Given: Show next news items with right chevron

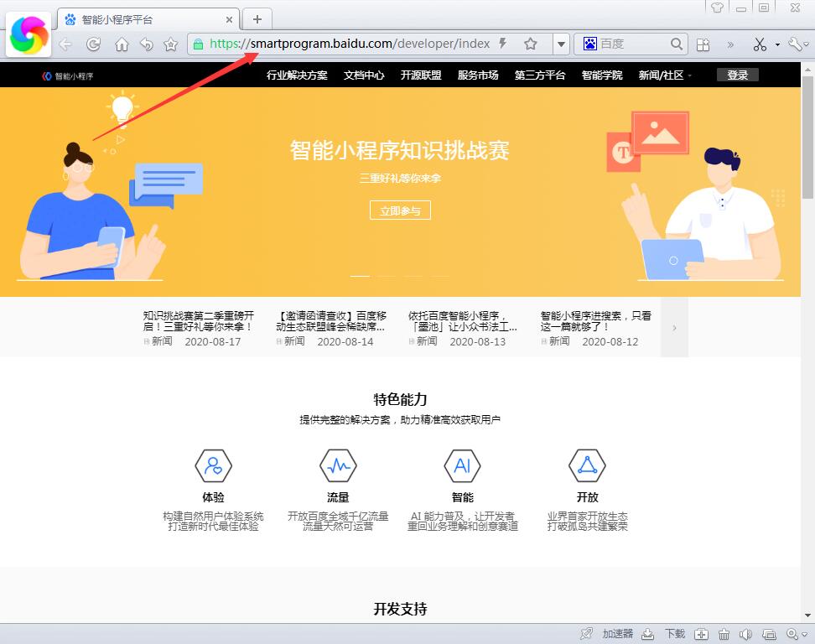Looking at the screenshot, I should (674, 328).
